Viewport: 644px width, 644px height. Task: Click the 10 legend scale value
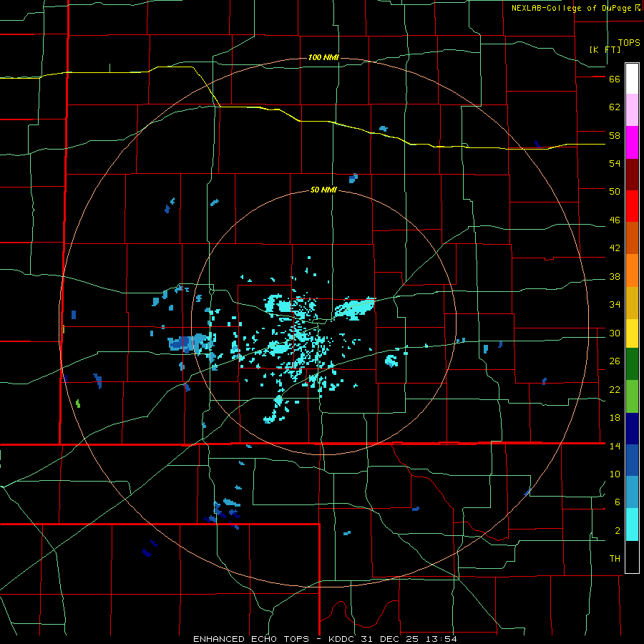point(615,474)
